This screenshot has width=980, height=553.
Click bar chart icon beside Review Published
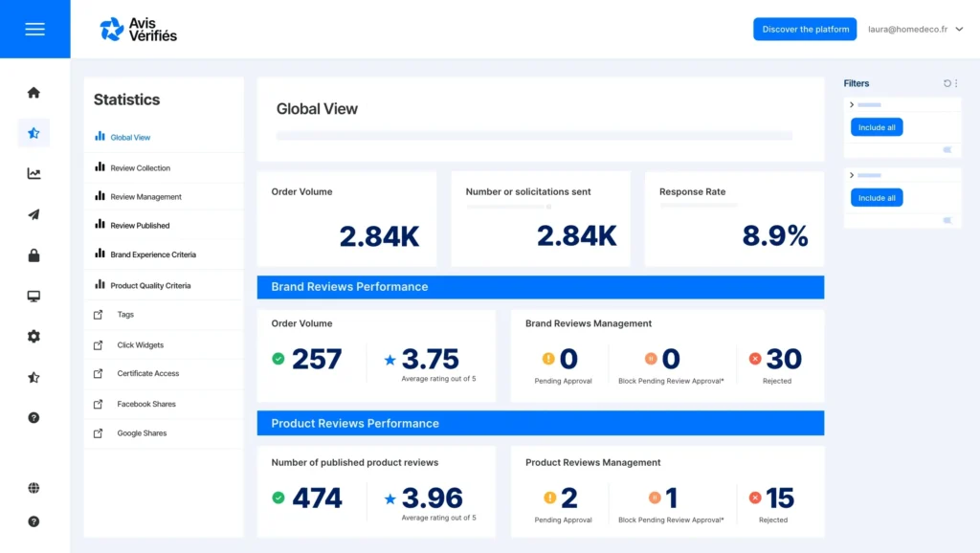[100, 224]
